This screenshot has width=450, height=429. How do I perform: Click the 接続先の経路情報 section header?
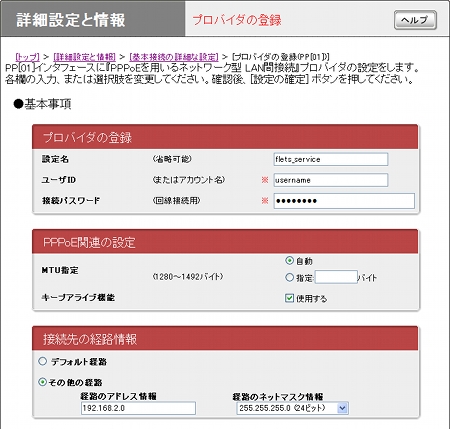pyautogui.click(x=225, y=339)
